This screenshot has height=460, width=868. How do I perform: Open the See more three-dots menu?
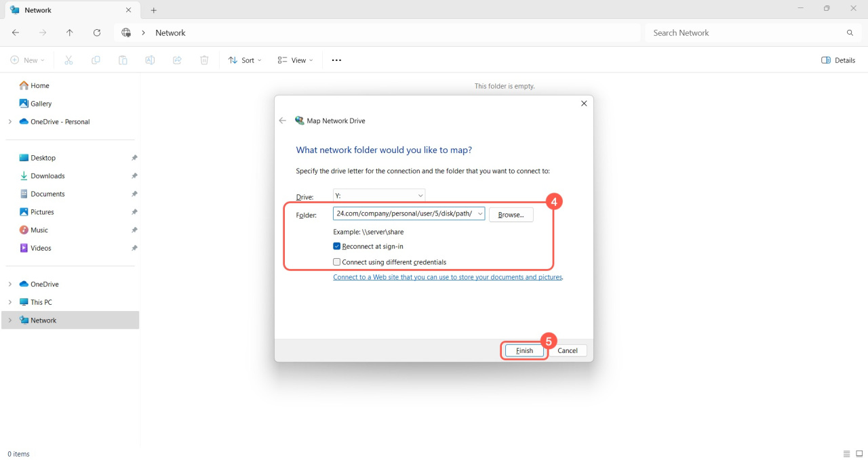336,60
